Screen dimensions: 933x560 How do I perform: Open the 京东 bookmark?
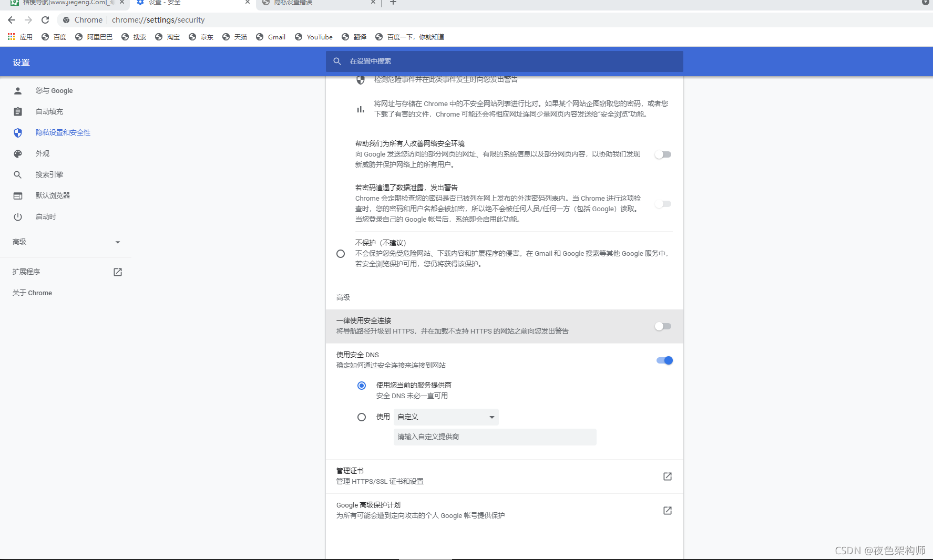click(x=201, y=37)
